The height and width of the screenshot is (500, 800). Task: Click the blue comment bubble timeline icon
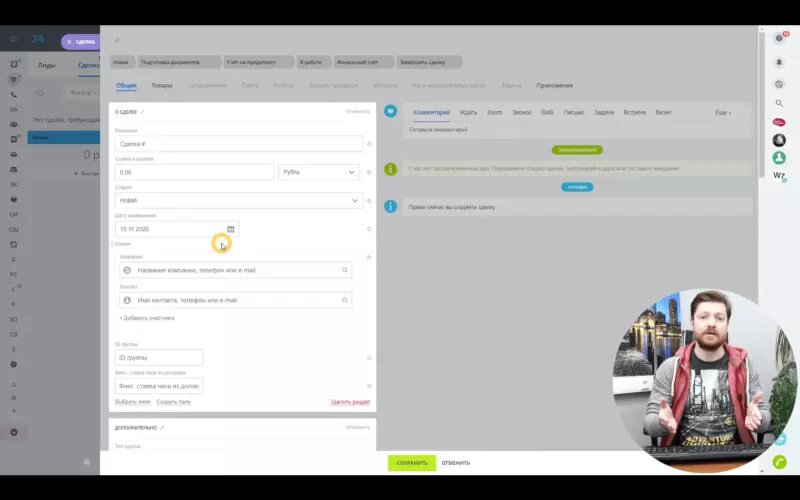coord(390,111)
